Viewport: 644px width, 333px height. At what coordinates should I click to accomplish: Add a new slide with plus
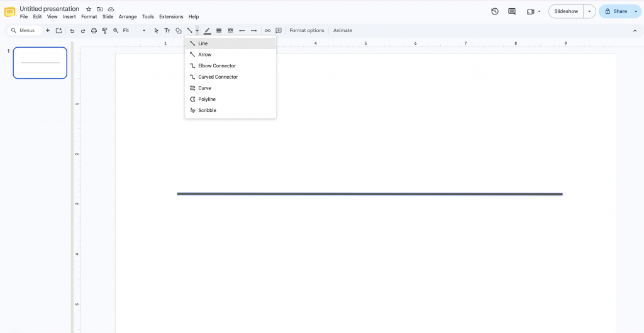[48, 30]
